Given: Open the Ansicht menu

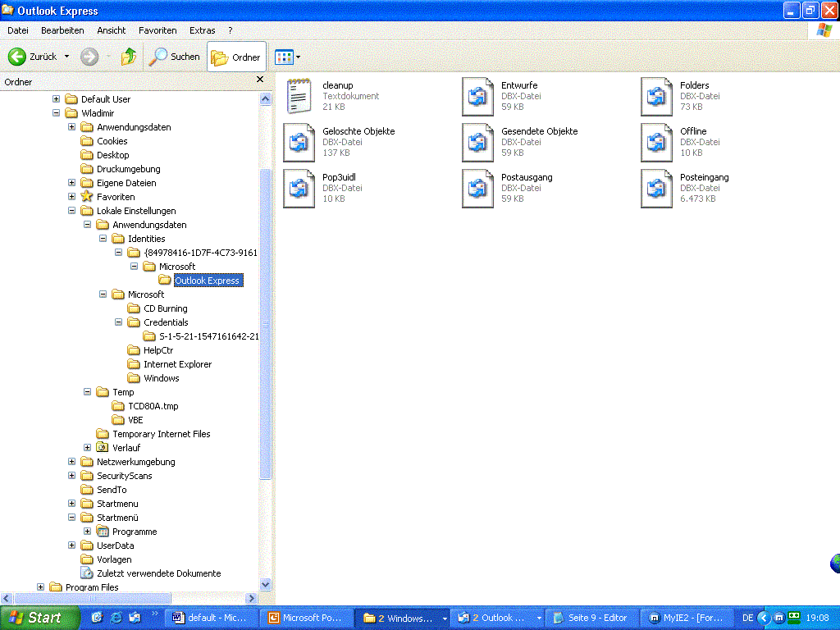Looking at the screenshot, I should coord(112,30).
